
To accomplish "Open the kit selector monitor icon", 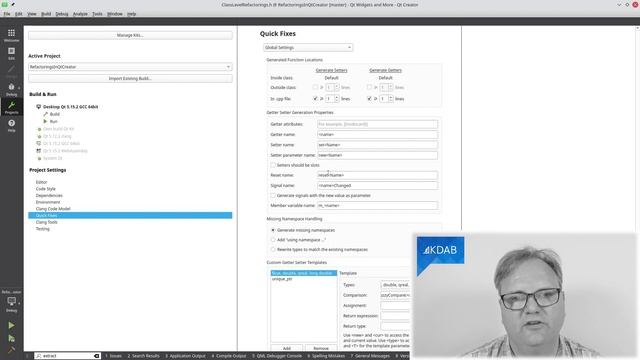I will (x=11, y=303).
